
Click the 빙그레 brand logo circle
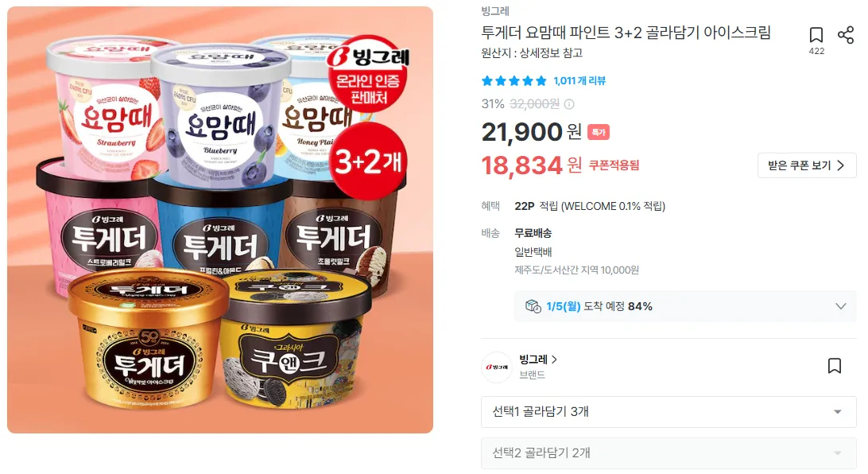click(497, 367)
